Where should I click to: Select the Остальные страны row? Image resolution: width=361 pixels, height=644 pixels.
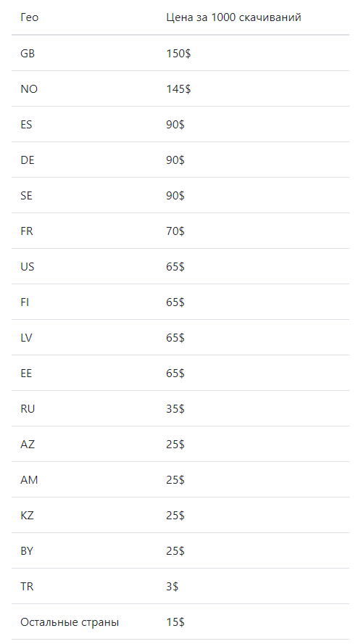[180, 622]
